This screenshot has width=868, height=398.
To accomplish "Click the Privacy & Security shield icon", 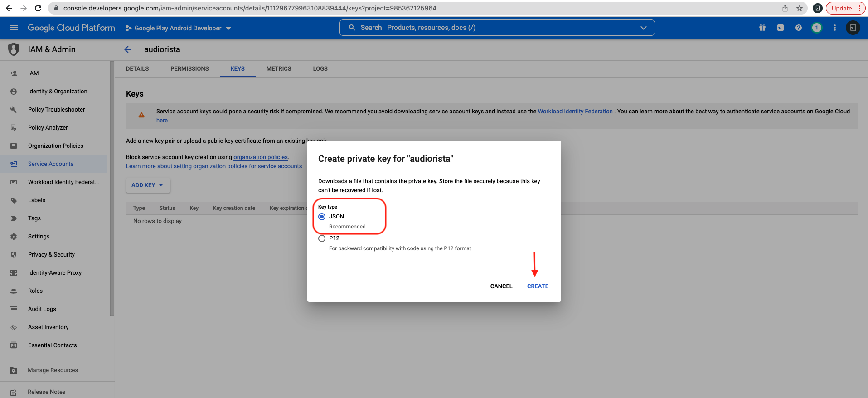I will [14, 254].
